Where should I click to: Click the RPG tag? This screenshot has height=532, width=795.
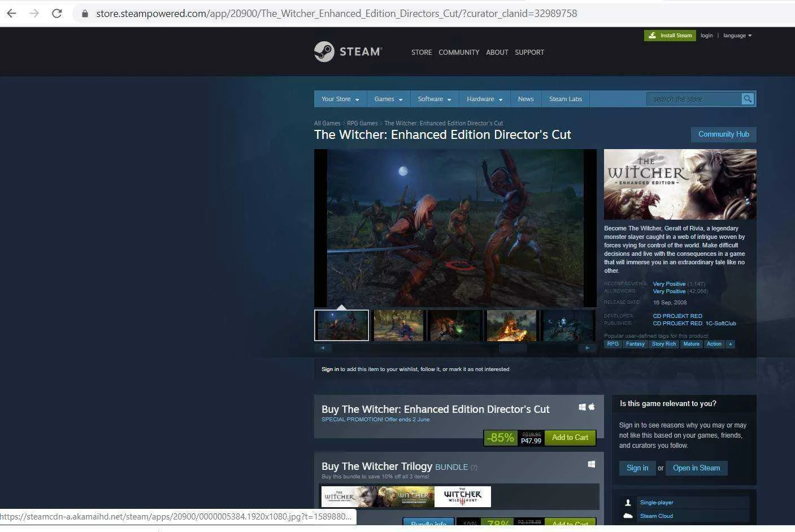[x=612, y=344]
